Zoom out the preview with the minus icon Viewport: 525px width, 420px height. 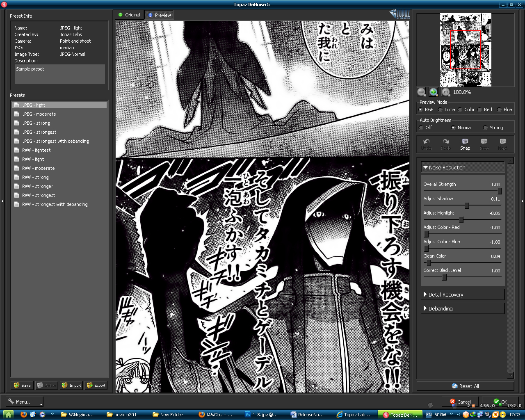point(421,92)
